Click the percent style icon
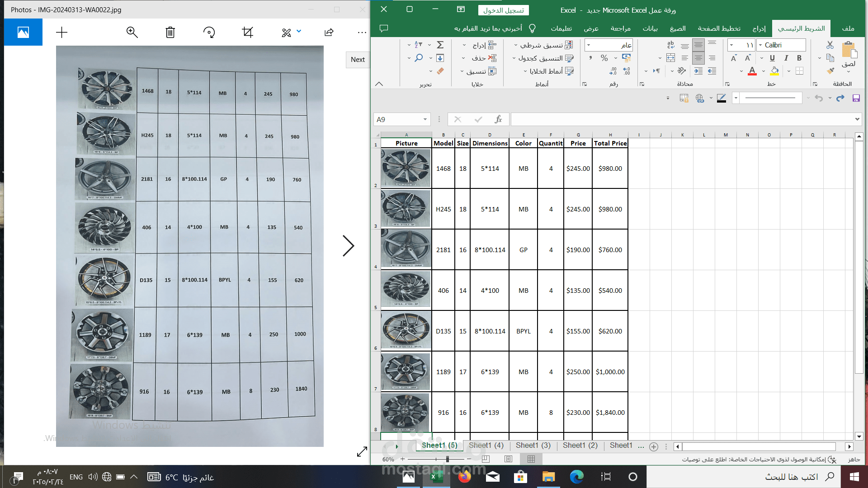The width and height of the screenshot is (868, 488). 604,58
